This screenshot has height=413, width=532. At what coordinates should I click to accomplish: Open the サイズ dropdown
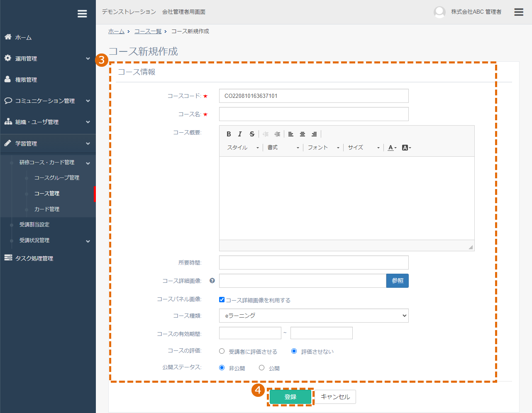tap(364, 148)
